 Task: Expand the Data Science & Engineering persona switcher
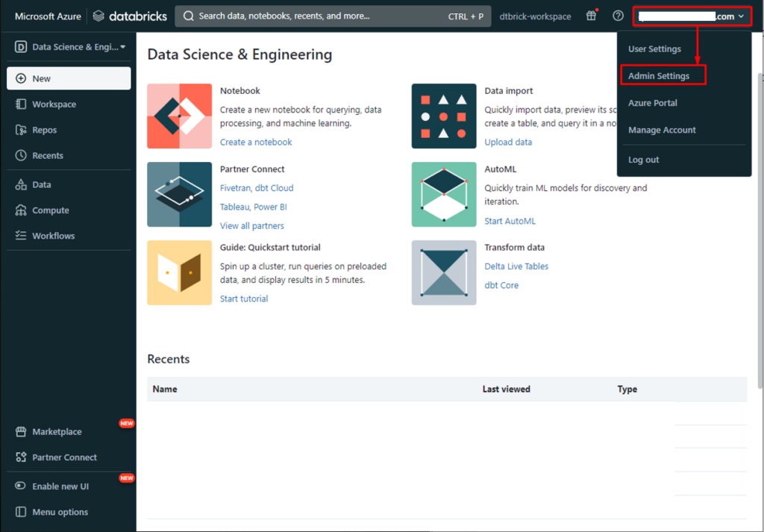coord(70,47)
